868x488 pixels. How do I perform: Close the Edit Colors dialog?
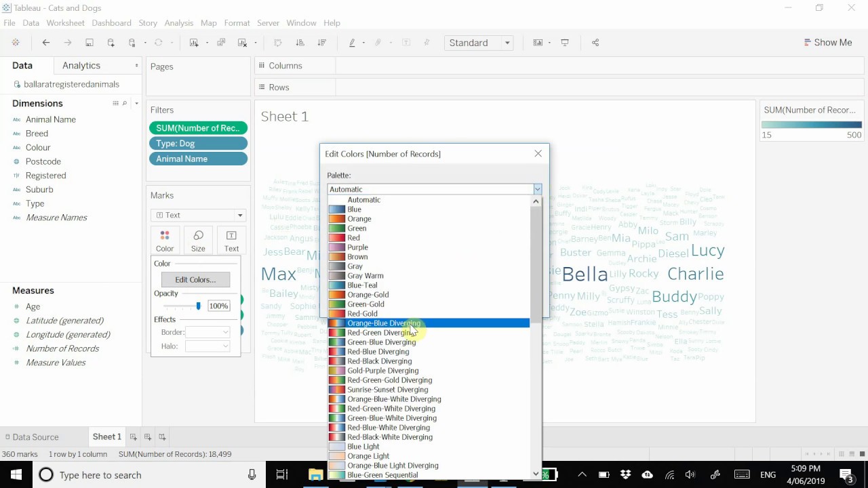[x=538, y=154]
